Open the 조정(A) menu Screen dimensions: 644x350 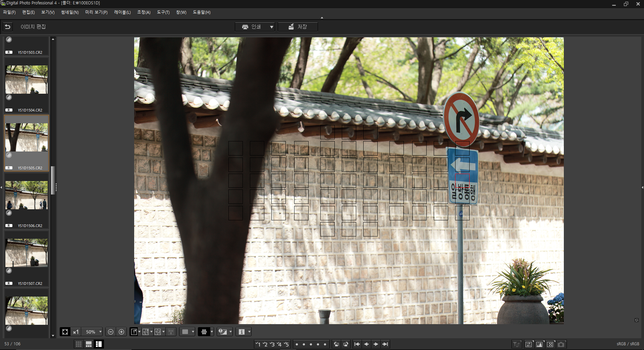[144, 12]
